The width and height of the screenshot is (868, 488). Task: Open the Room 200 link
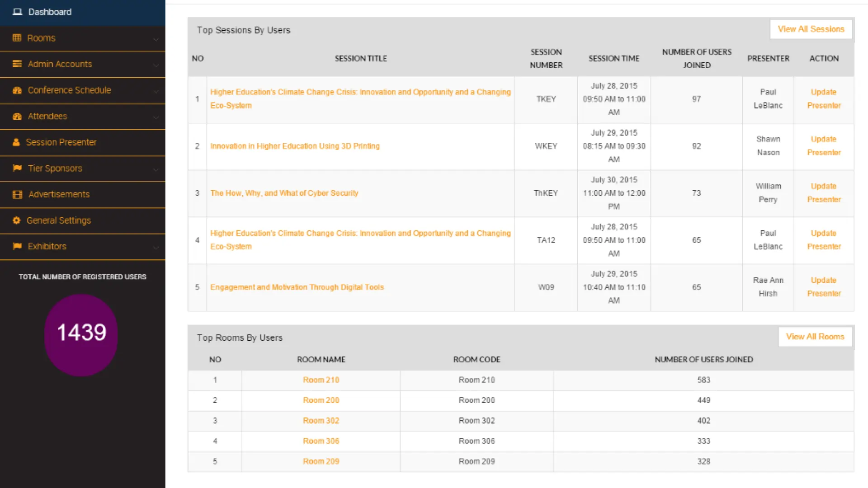point(321,400)
